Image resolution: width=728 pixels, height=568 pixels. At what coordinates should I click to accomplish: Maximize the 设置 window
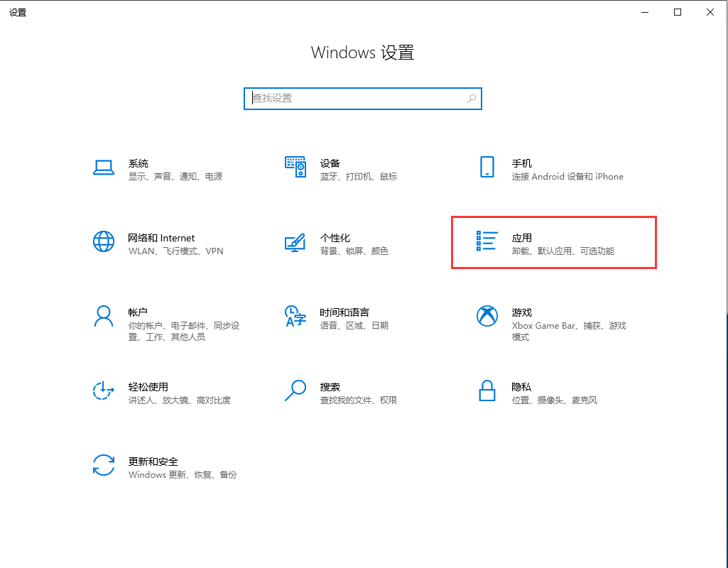pyautogui.click(x=678, y=13)
